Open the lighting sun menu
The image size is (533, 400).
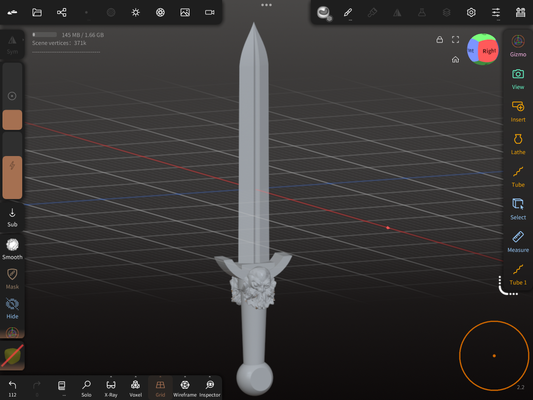136,13
